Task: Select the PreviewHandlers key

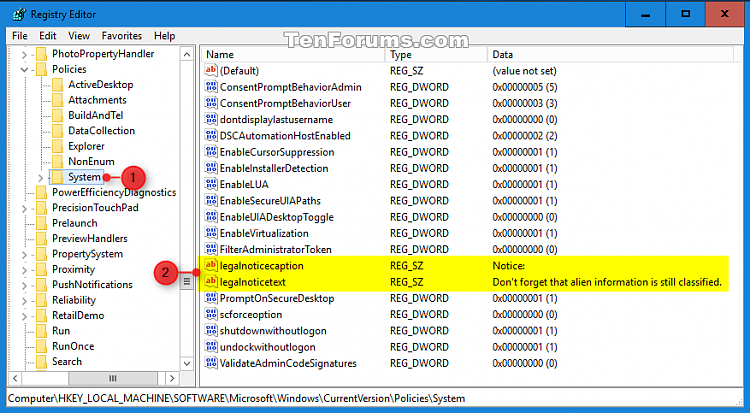Action: (x=89, y=238)
